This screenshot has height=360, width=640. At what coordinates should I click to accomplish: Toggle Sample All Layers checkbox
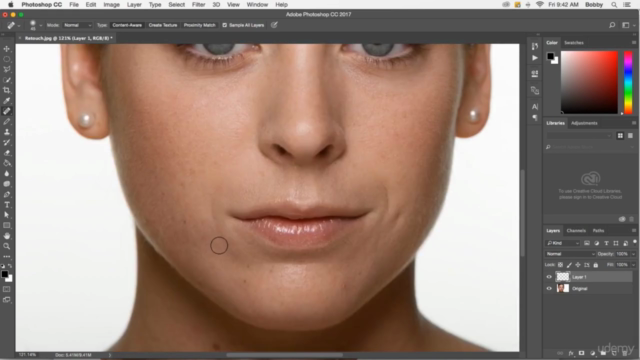coord(224,25)
